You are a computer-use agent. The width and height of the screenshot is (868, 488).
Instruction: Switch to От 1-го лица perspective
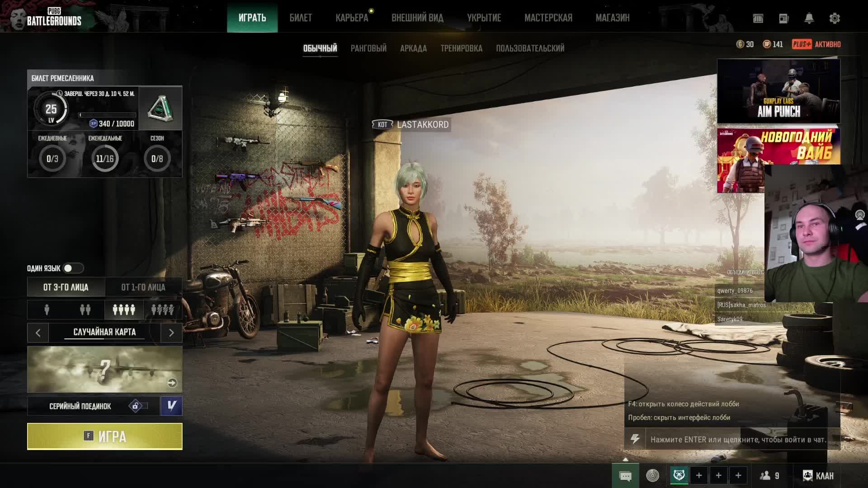(143, 287)
